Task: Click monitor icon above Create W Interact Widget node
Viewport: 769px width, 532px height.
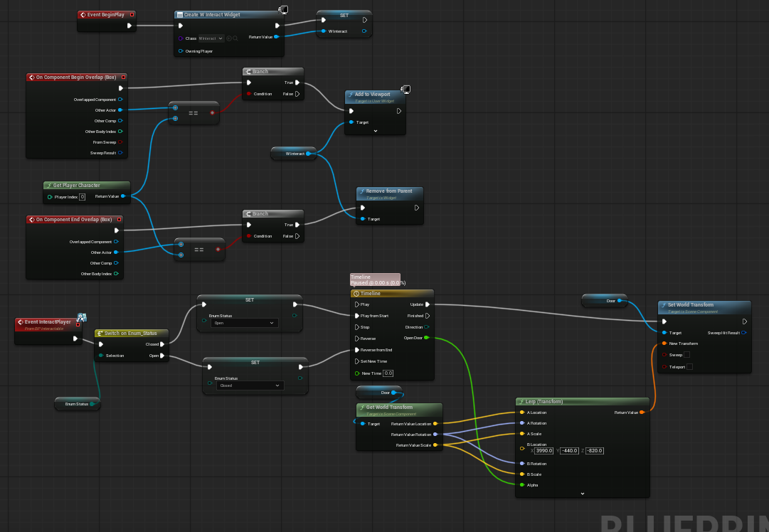Action: (283, 10)
